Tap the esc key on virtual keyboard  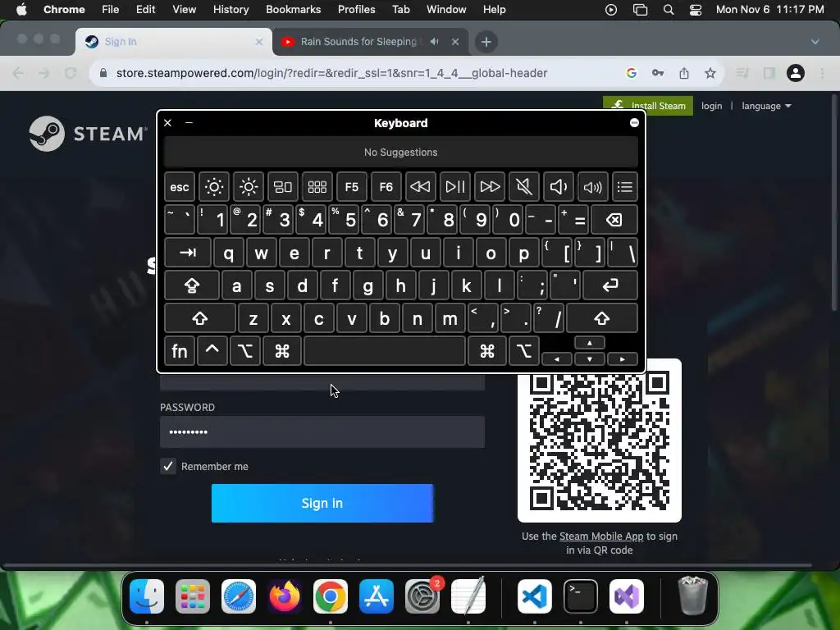tap(180, 187)
